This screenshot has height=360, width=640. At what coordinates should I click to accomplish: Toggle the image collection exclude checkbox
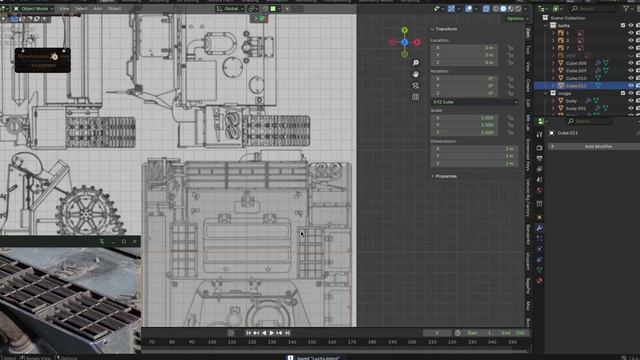pos(623,93)
